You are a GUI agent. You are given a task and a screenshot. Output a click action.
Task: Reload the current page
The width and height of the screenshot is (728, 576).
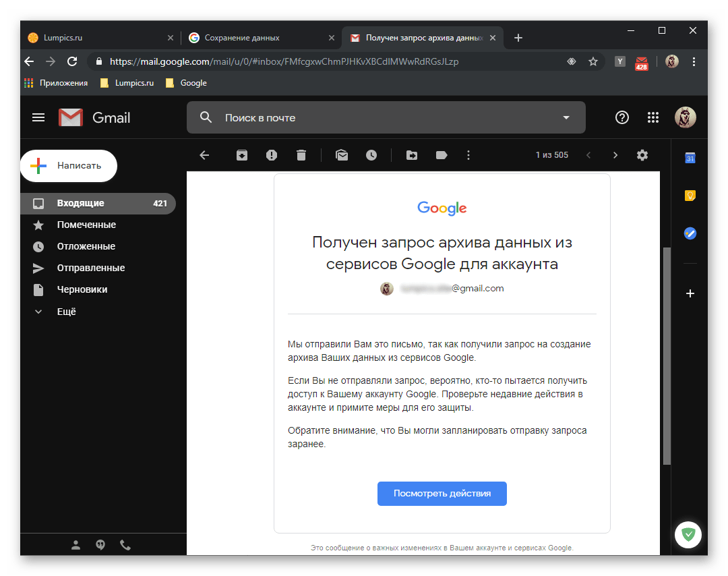[72, 61]
